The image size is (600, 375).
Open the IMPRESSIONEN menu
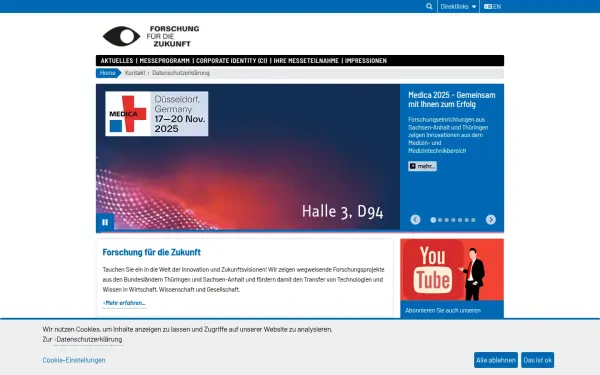coord(366,60)
